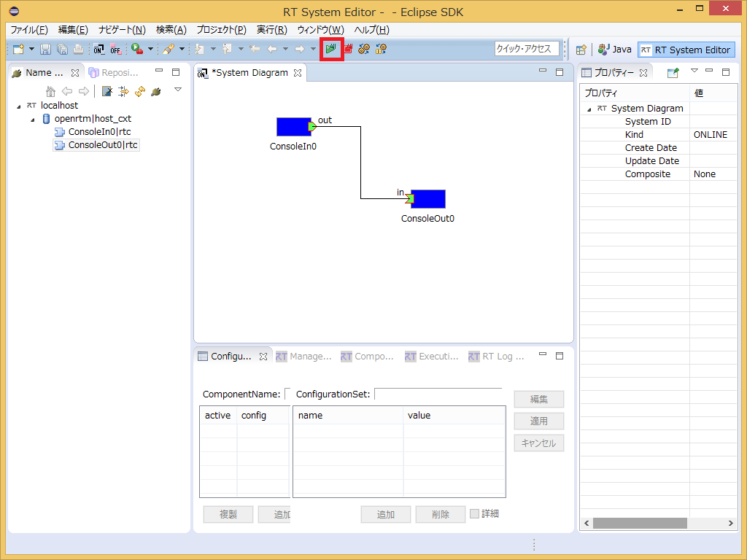
Task: Click the Save toolbar icon
Action: point(45,49)
